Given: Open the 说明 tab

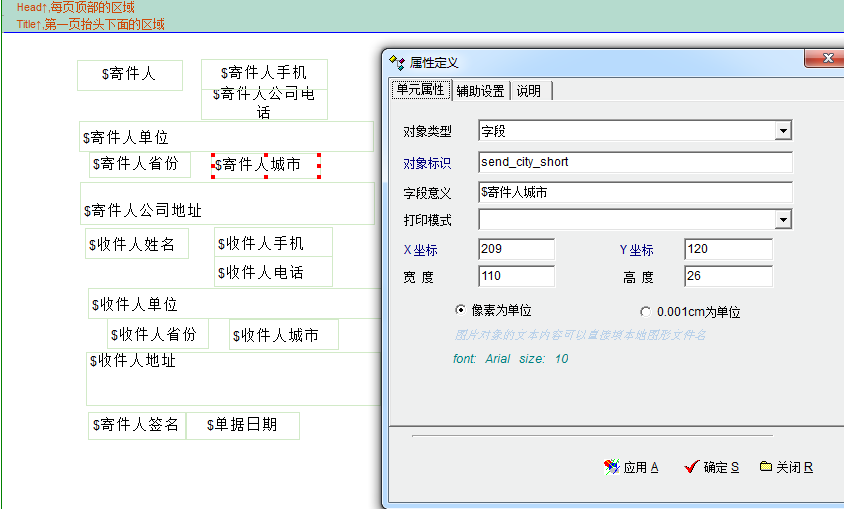Looking at the screenshot, I should (529, 91).
